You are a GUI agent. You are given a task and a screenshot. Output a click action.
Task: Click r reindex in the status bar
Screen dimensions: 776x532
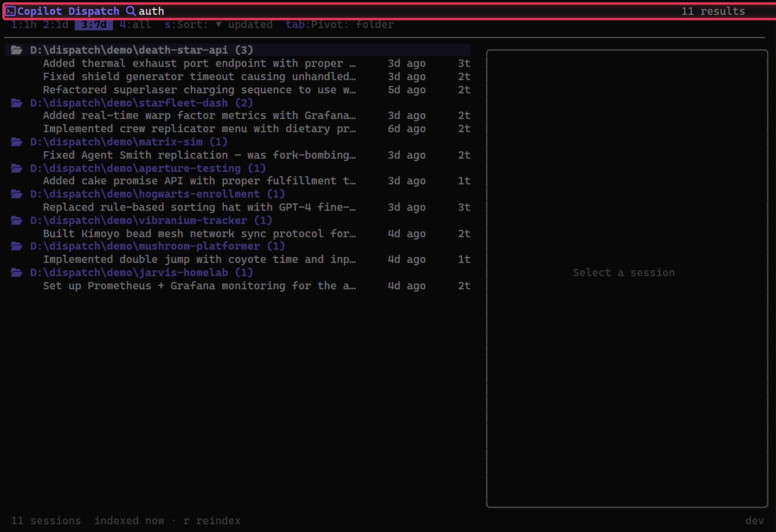(212, 521)
